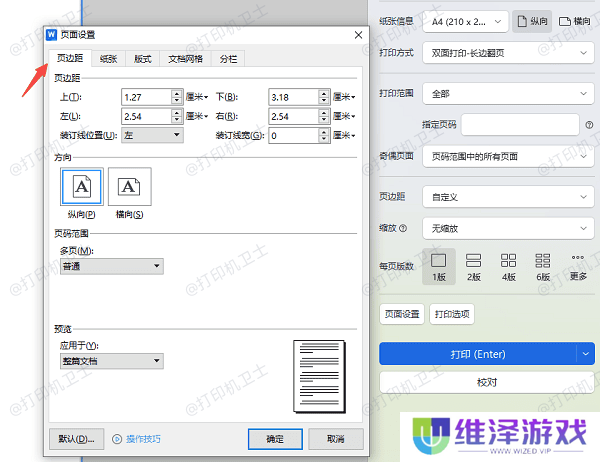Click the bottom margin 下 input field

point(293,97)
